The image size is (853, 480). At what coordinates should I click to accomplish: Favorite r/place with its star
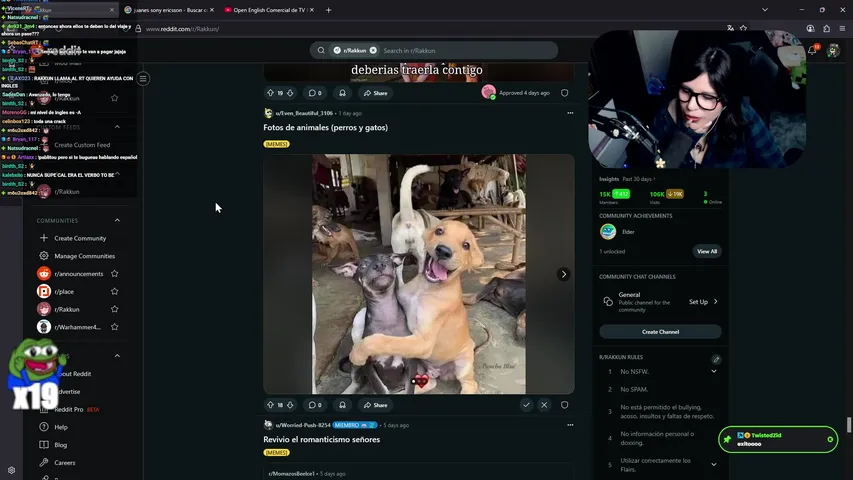pos(115,291)
